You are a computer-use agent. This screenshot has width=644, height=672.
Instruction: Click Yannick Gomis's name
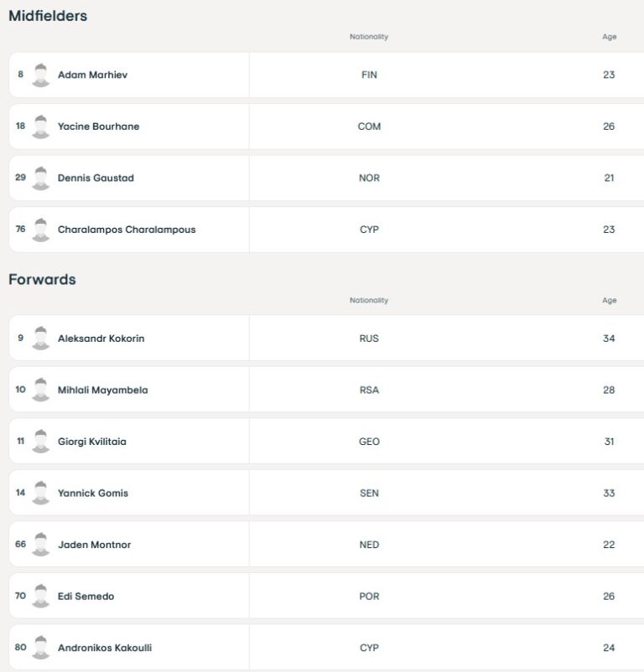[x=92, y=494]
